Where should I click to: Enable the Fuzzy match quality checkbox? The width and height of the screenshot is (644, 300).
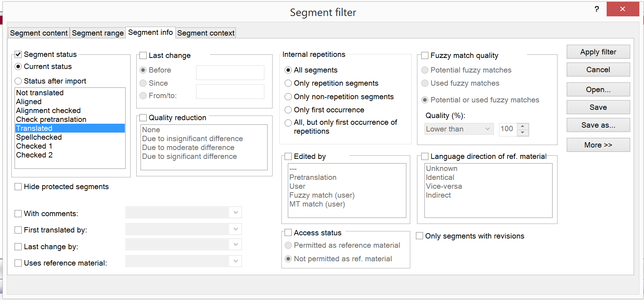[x=425, y=55]
